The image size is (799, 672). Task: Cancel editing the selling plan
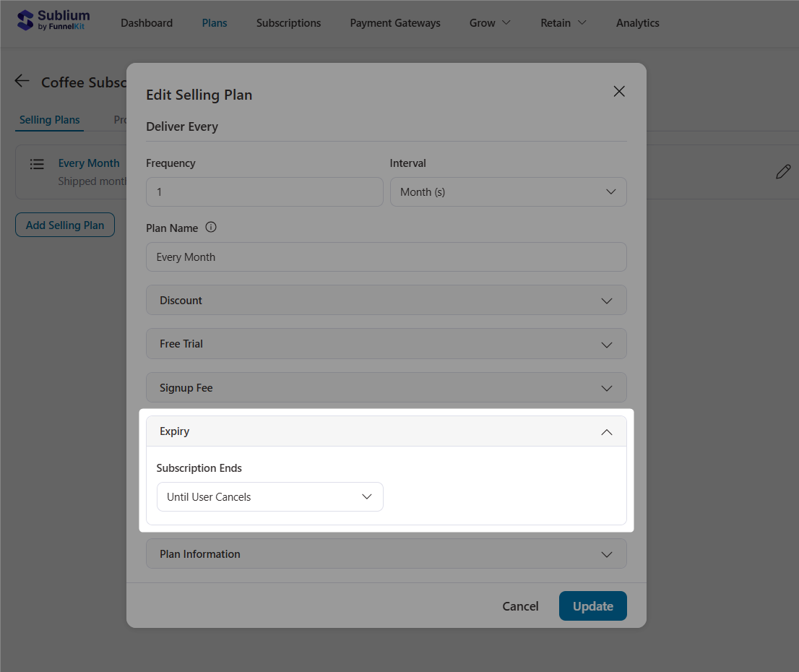pyautogui.click(x=520, y=606)
